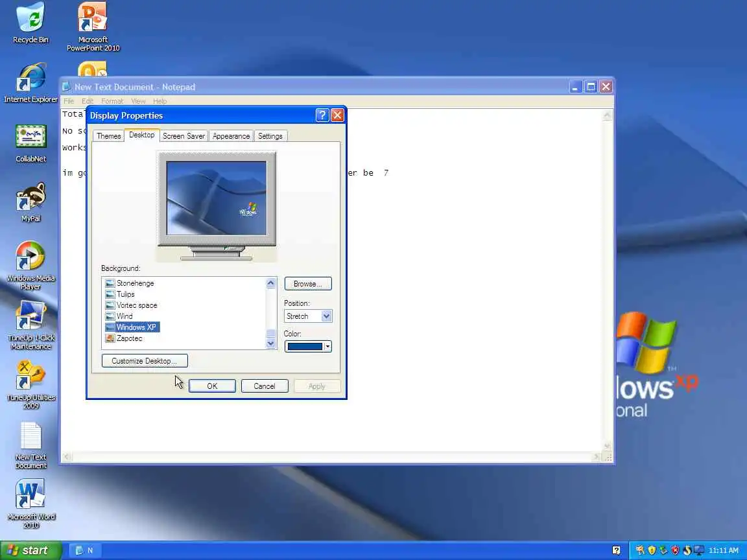Click the Browse... button
747x560 pixels.
click(308, 283)
